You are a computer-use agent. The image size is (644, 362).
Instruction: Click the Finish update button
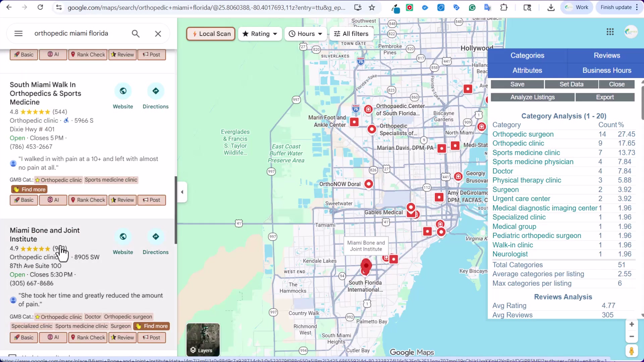point(619,7)
